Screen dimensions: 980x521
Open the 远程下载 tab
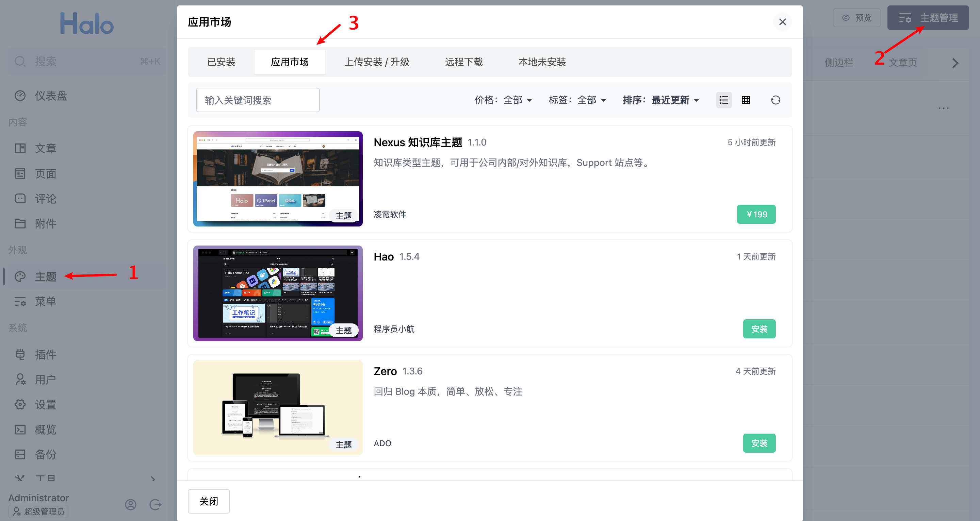point(464,62)
